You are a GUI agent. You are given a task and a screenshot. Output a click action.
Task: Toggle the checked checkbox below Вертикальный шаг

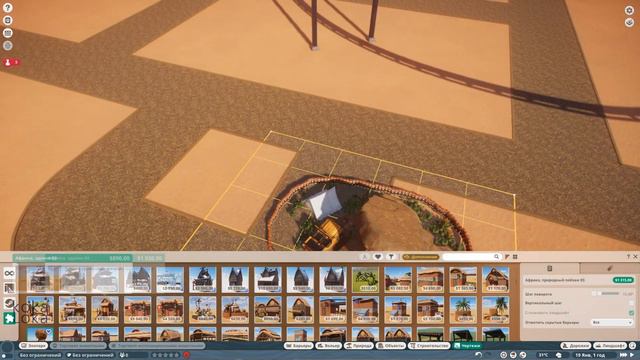(x=631, y=313)
